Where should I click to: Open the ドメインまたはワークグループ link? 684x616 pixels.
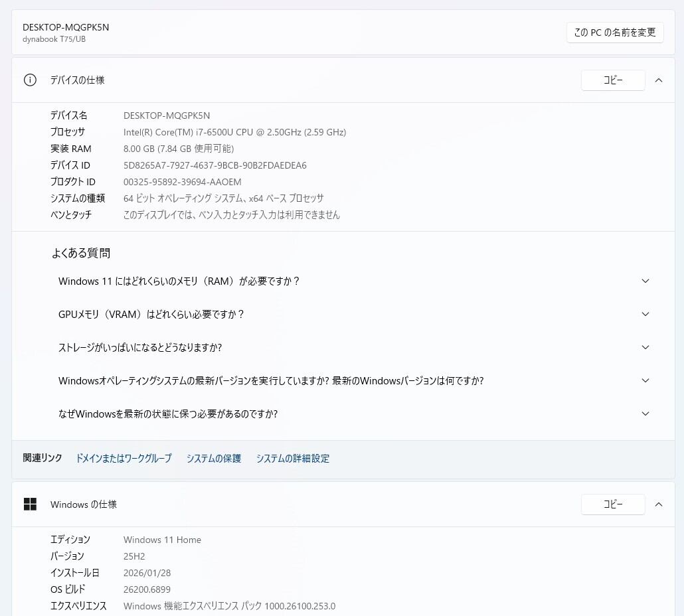[124, 459]
